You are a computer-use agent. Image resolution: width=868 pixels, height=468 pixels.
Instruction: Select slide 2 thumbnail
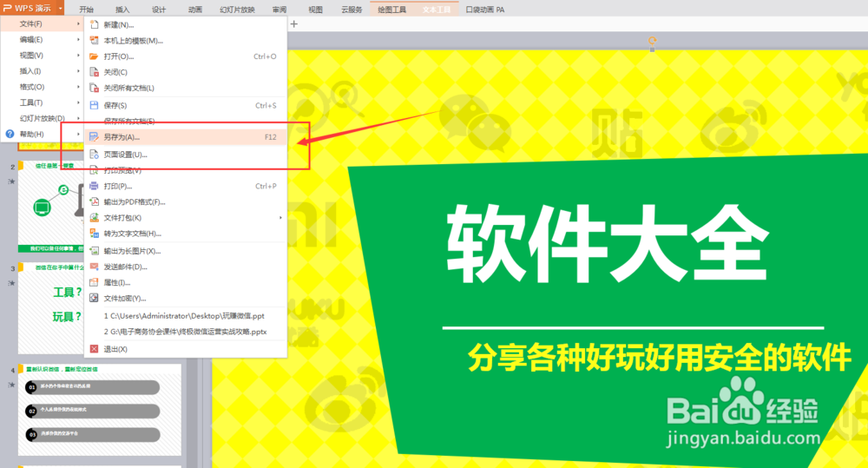pos(51,207)
